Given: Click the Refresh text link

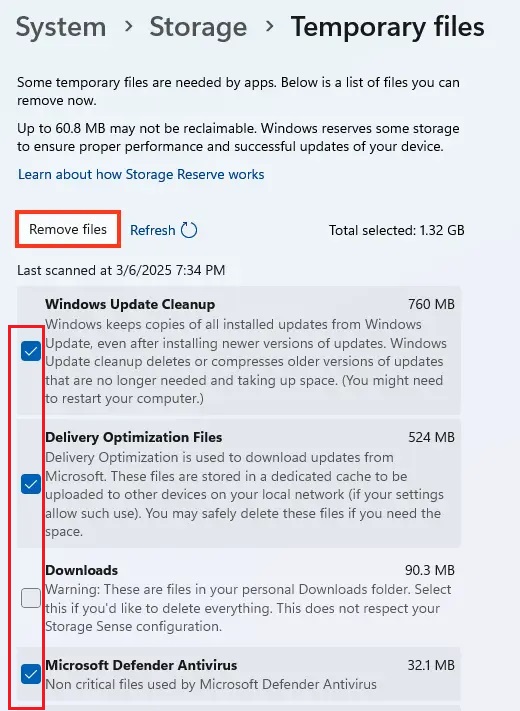Looking at the screenshot, I should coord(152,230).
